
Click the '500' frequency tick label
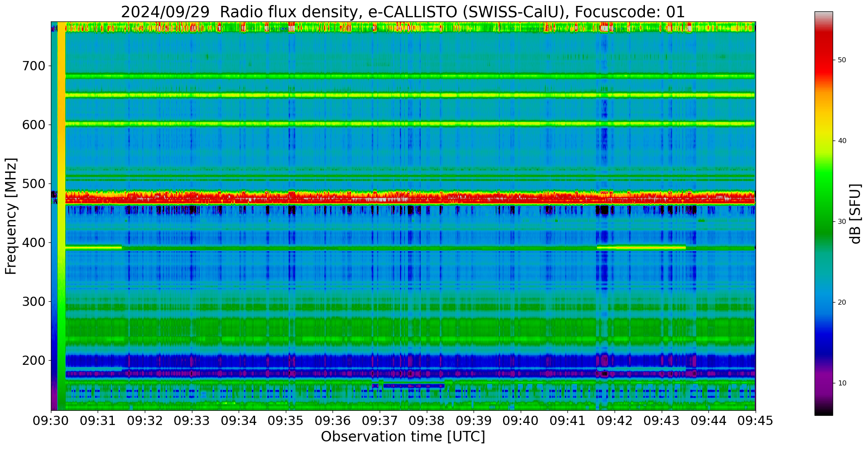coord(33,184)
